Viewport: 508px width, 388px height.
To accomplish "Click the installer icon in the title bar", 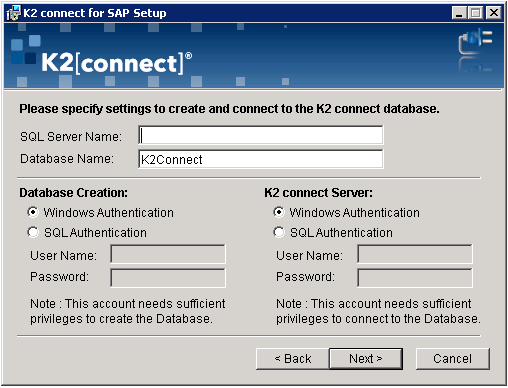I will (x=13, y=13).
